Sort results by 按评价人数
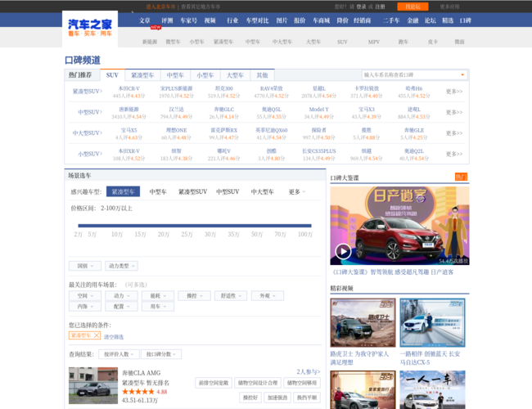Viewport: 532px width, 409px height. click(x=119, y=354)
